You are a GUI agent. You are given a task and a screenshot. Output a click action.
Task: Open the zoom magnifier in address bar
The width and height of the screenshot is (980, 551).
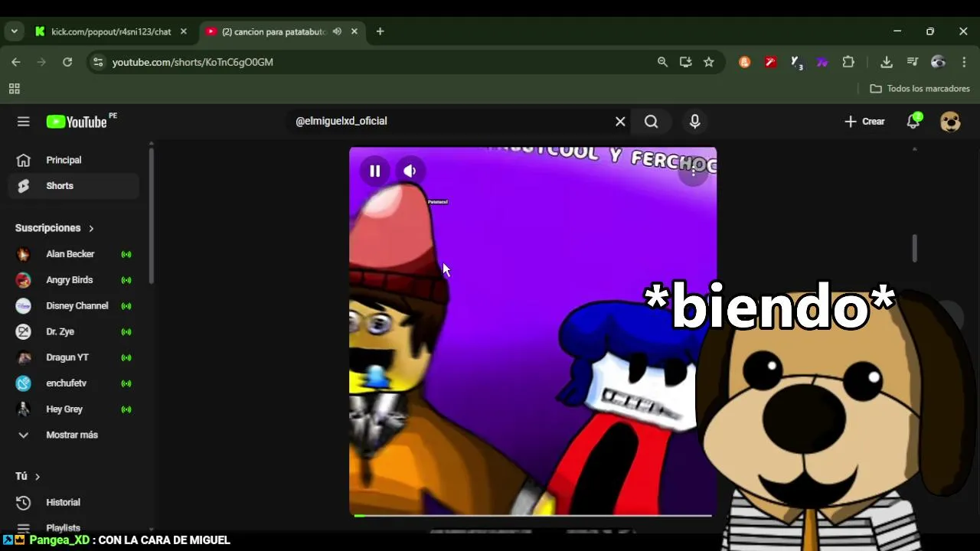click(x=662, y=62)
